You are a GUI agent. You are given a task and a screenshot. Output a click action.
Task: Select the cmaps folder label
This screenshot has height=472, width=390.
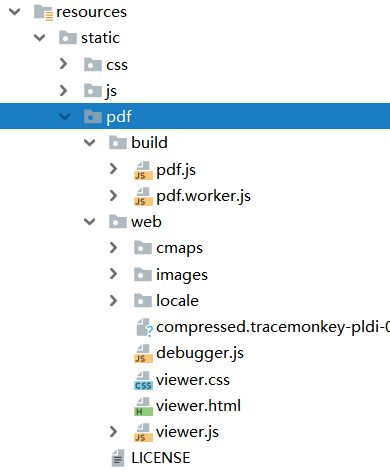[179, 249]
